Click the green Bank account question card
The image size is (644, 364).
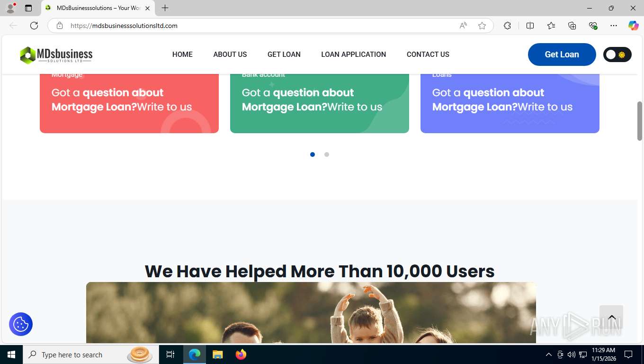click(x=320, y=103)
